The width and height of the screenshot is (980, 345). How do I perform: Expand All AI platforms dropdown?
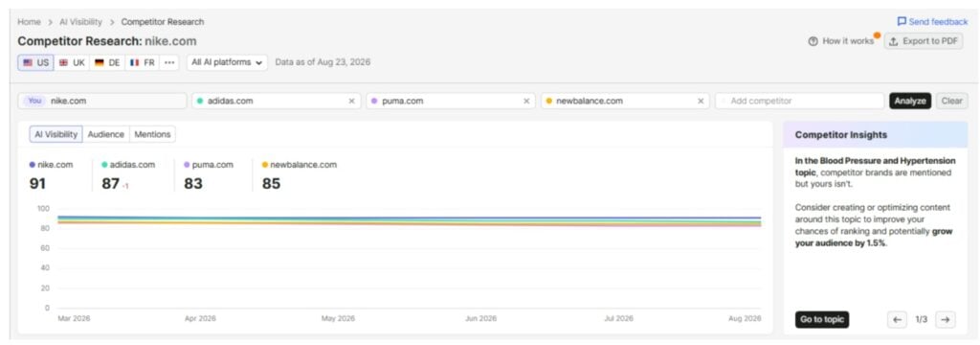(x=227, y=62)
